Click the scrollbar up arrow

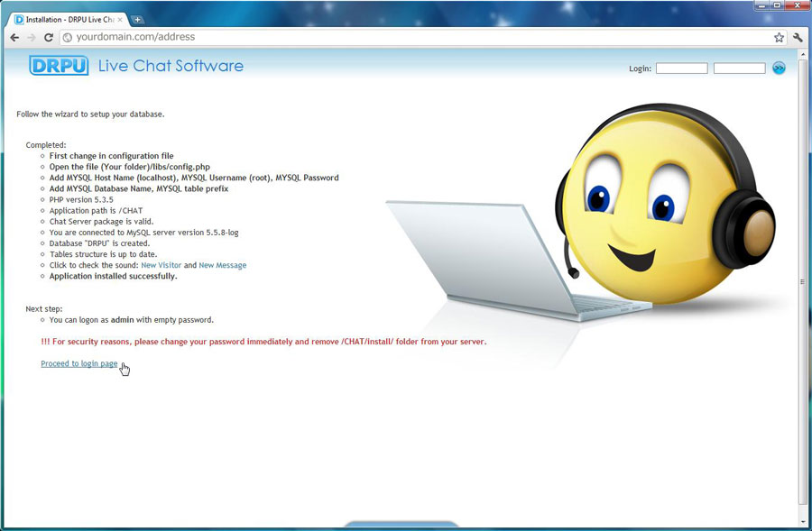point(803,54)
